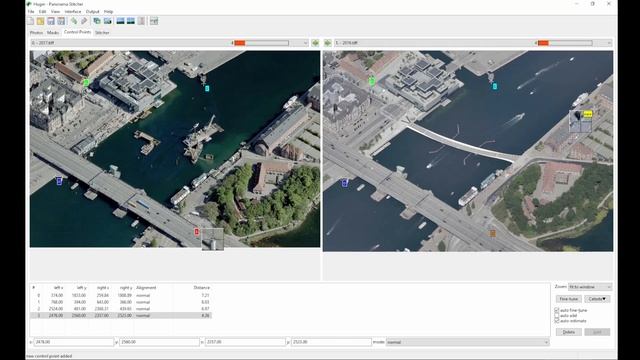The width and height of the screenshot is (640, 360).
Task: Switch to the Stitcher tab
Action: click(102, 32)
